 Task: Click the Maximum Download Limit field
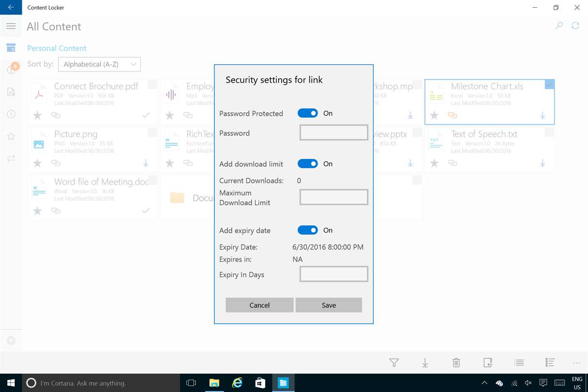(x=334, y=197)
